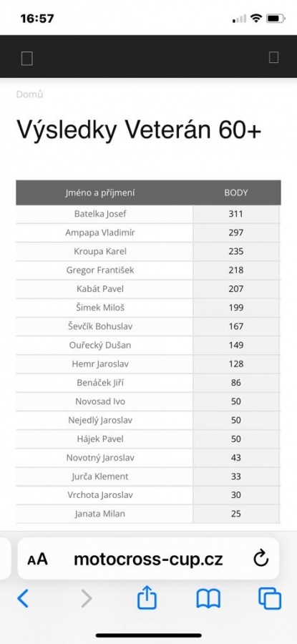The width and height of the screenshot is (297, 644).
Task: Tap the Wi-Fi status indicator
Action: click(256, 18)
